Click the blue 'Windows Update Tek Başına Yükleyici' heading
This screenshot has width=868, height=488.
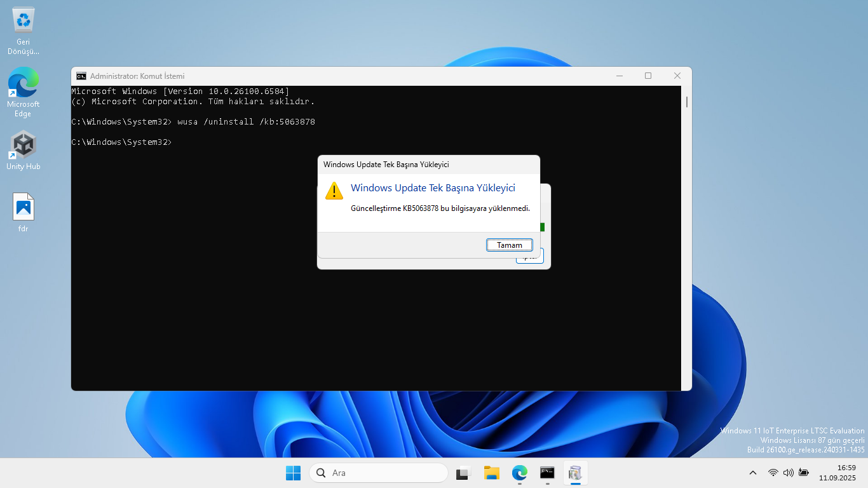[x=433, y=188]
